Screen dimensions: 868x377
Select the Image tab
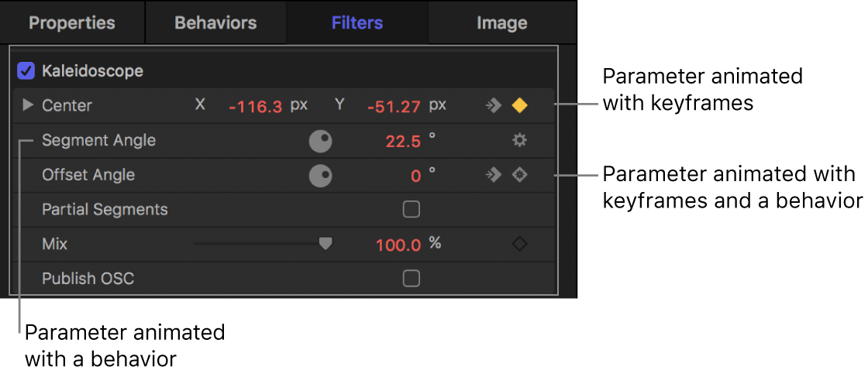click(501, 22)
